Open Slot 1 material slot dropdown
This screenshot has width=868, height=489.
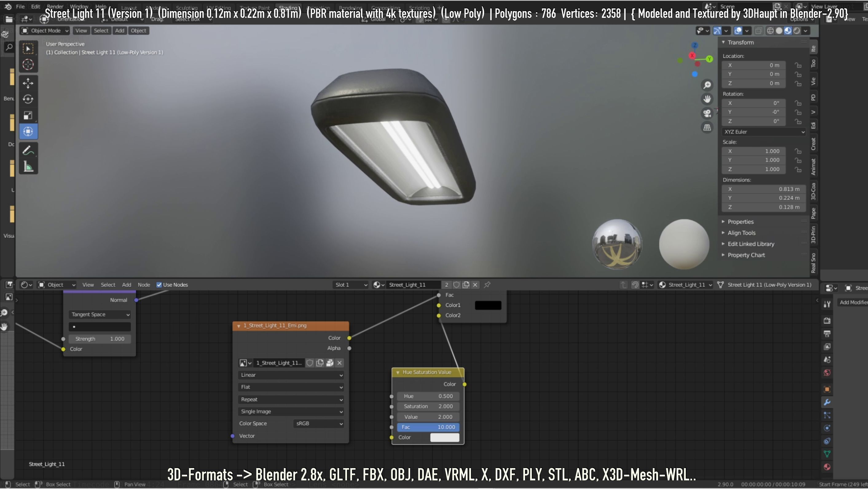351,284
